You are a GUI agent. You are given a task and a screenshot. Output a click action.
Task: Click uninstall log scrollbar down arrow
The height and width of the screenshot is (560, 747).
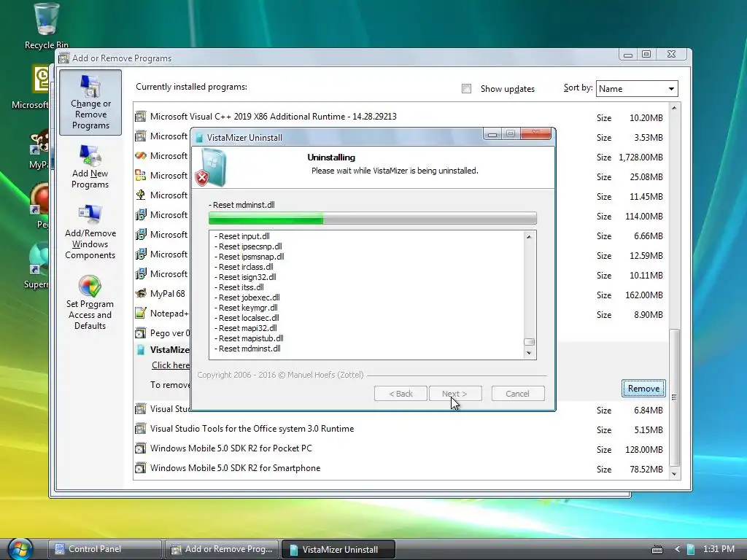click(x=529, y=353)
